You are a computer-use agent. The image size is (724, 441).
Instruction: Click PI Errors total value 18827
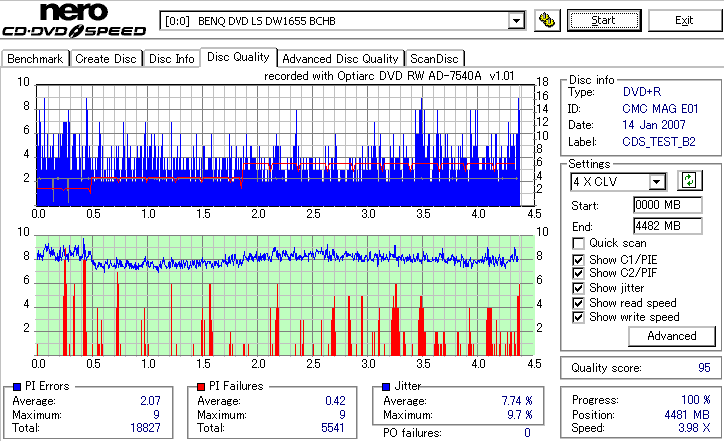pyautogui.click(x=145, y=428)
